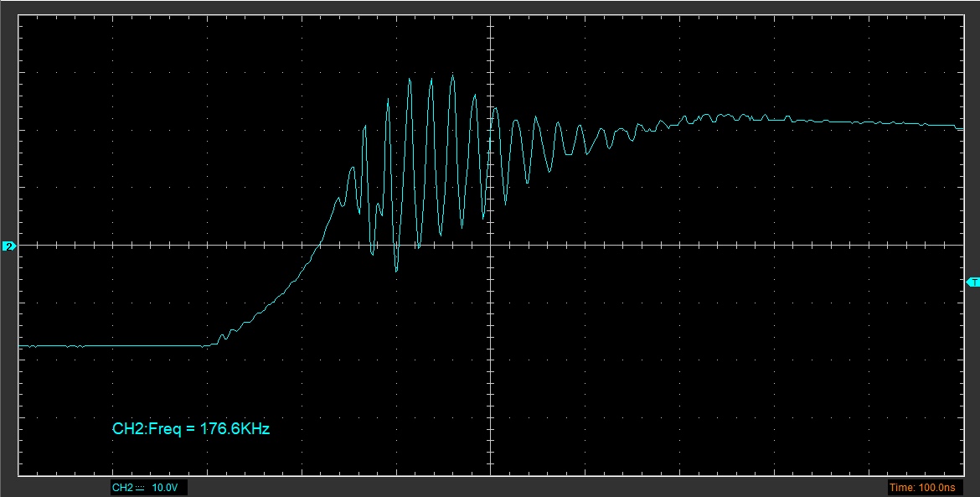Select the CH2 ground level marker

click(x=9, y=246)
